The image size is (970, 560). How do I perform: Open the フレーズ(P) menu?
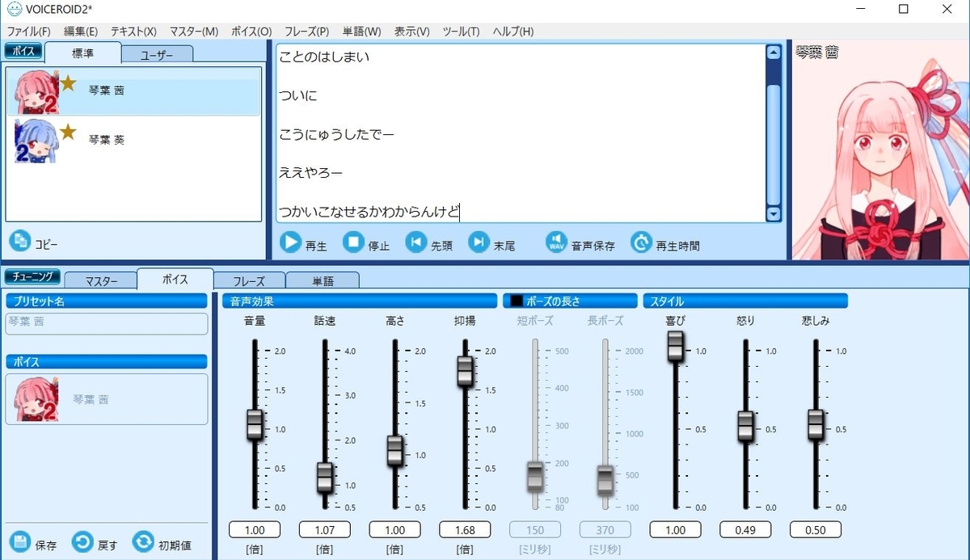[x=306, y=32]
